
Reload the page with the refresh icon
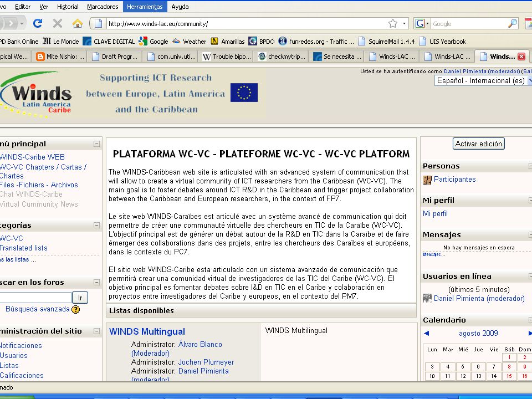click(x=38, y=23)
